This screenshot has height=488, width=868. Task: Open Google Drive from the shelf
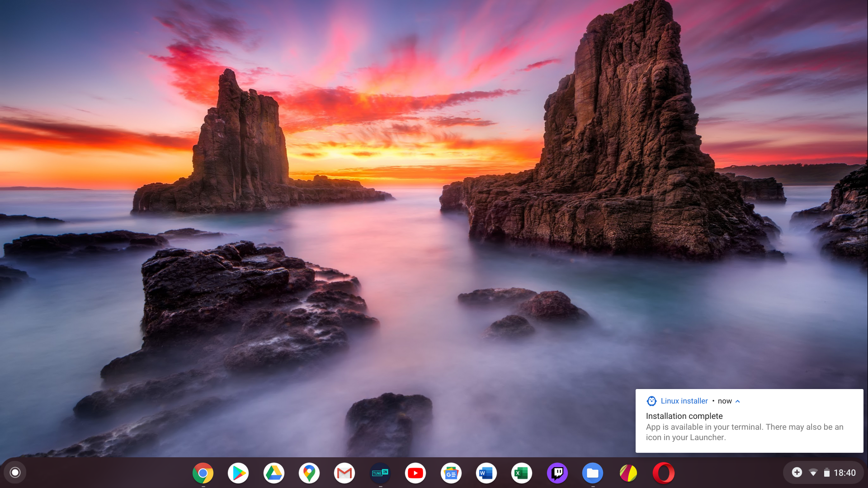274,473
